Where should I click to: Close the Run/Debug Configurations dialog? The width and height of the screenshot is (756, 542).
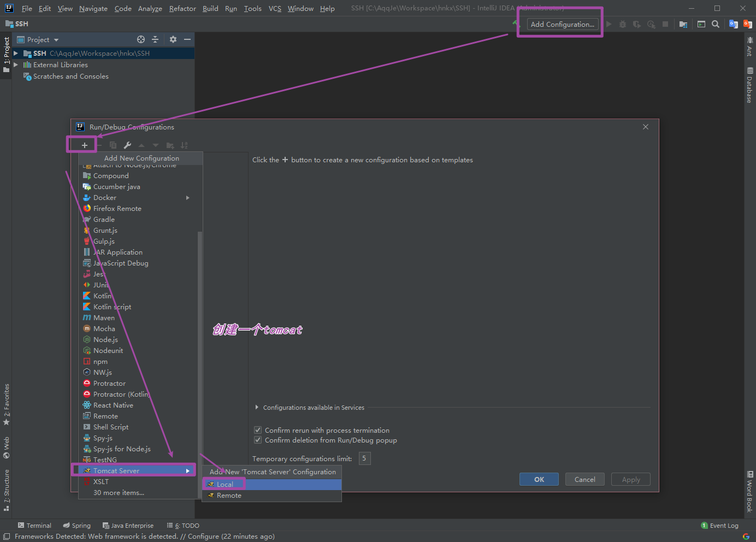tap(646, 127)
